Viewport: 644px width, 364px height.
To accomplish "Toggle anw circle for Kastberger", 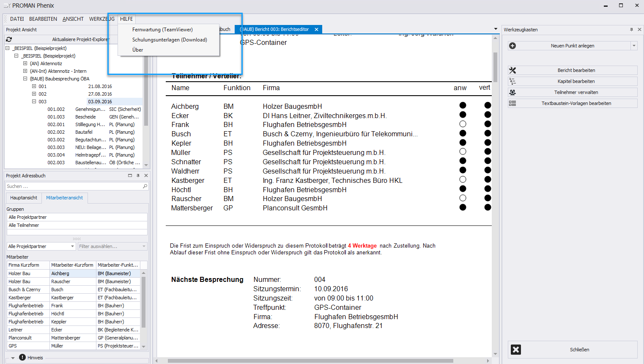I will pyautogui.click(x=463, y=179).
